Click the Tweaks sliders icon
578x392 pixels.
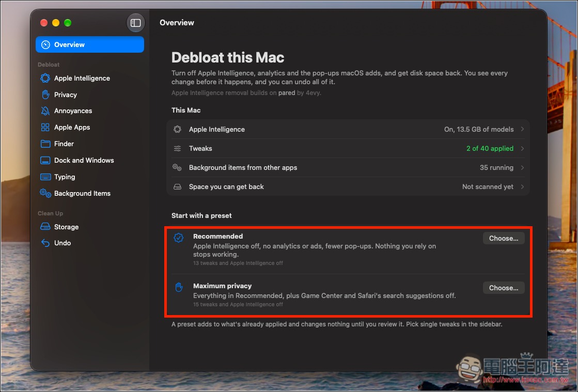coord(177,148)
